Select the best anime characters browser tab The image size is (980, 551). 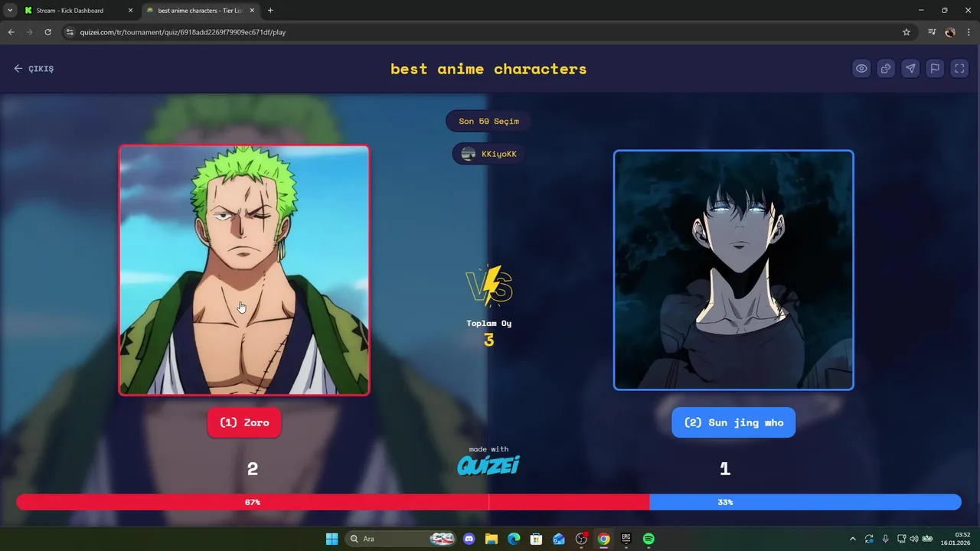point(201,11)
